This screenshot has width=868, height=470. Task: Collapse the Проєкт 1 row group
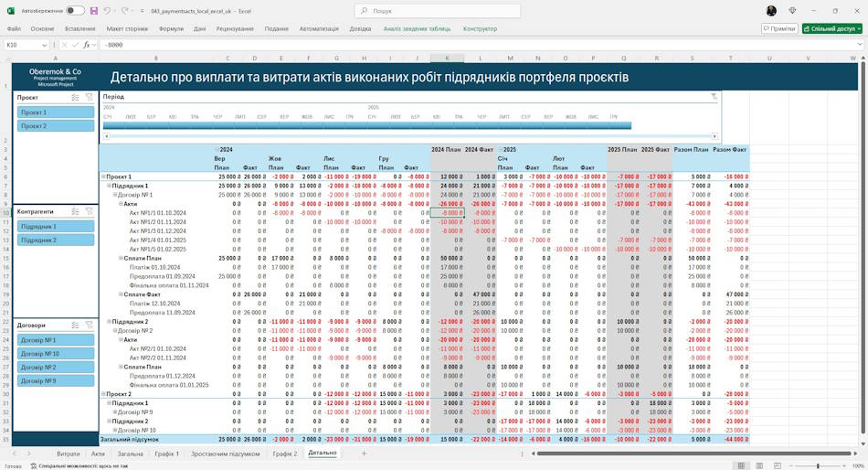click(103, 176)
